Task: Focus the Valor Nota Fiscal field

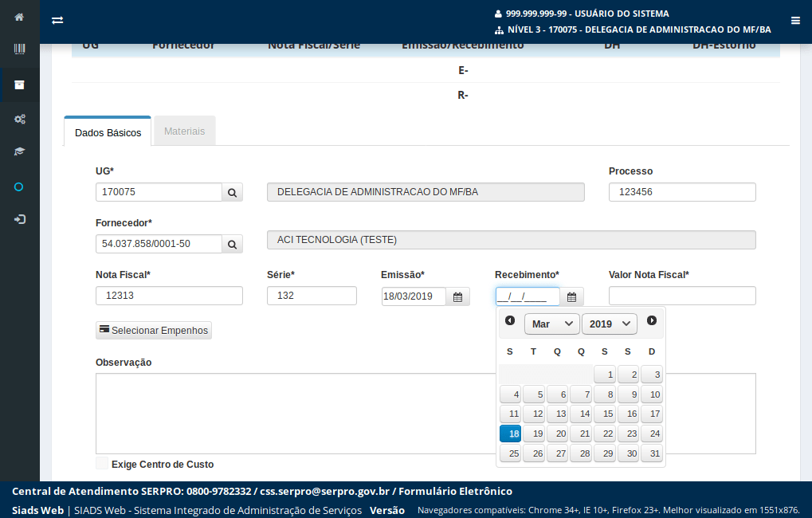Action: coord(682,296)
